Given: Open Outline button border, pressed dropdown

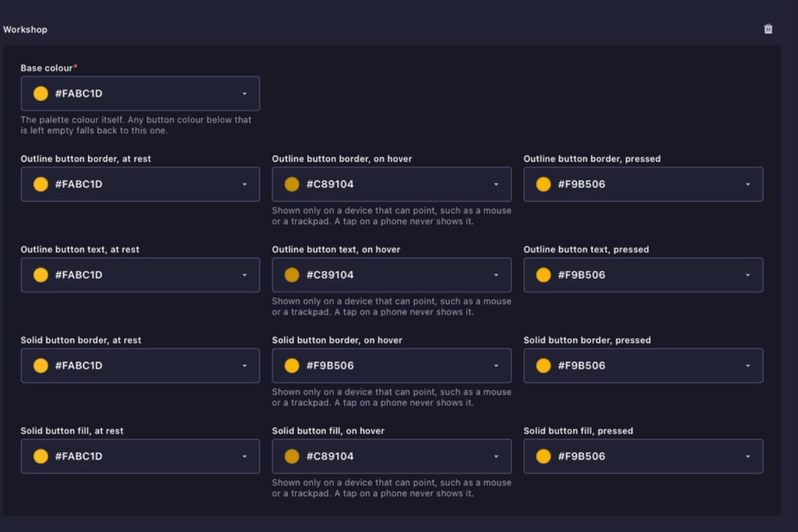Looking at the screenshot, I should tap(643, 184).
